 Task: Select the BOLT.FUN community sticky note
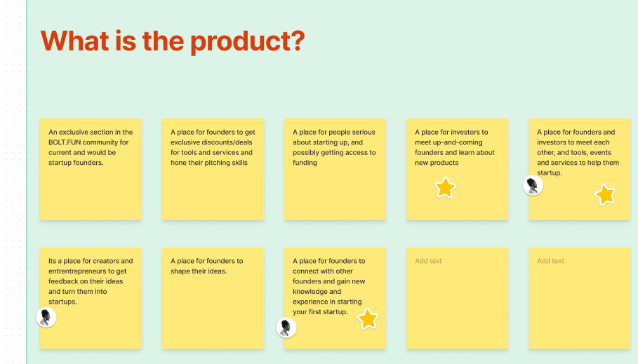91,169
